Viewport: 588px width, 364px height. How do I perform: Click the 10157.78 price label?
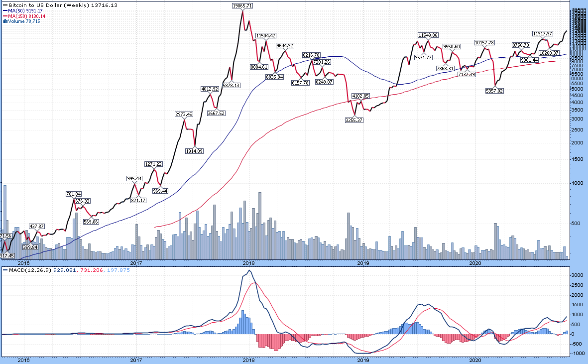(x=484, y=43)
